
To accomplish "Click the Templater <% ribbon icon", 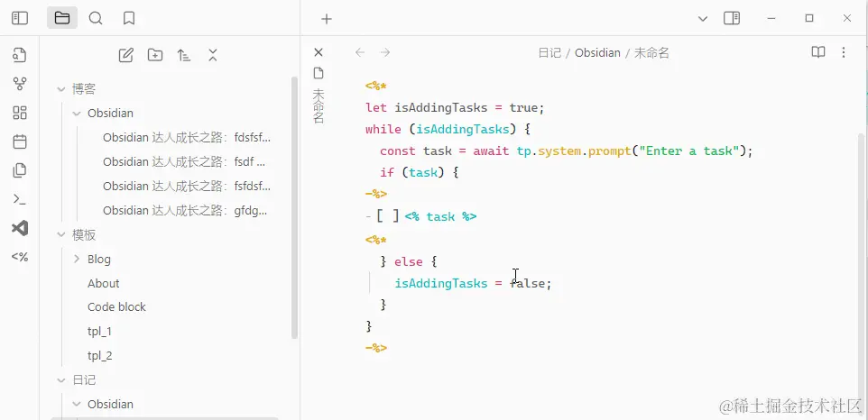I will click(x=20, y=257).
